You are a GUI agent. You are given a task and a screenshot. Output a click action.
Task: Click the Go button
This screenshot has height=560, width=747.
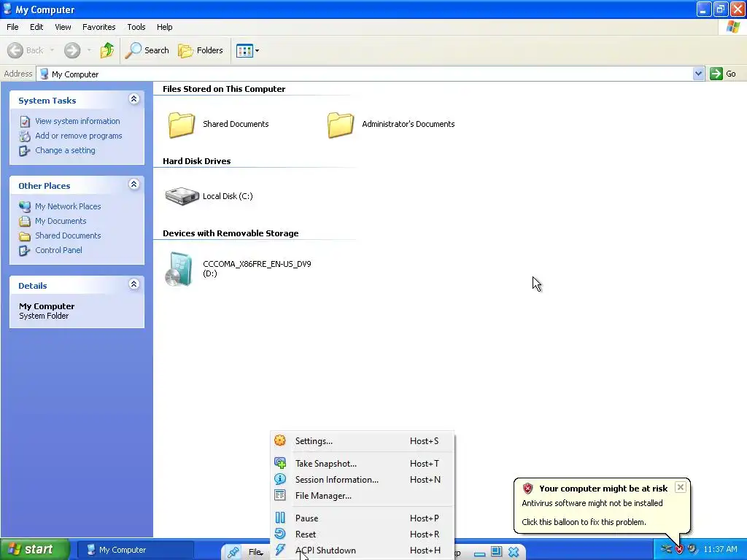coord(723,74)
